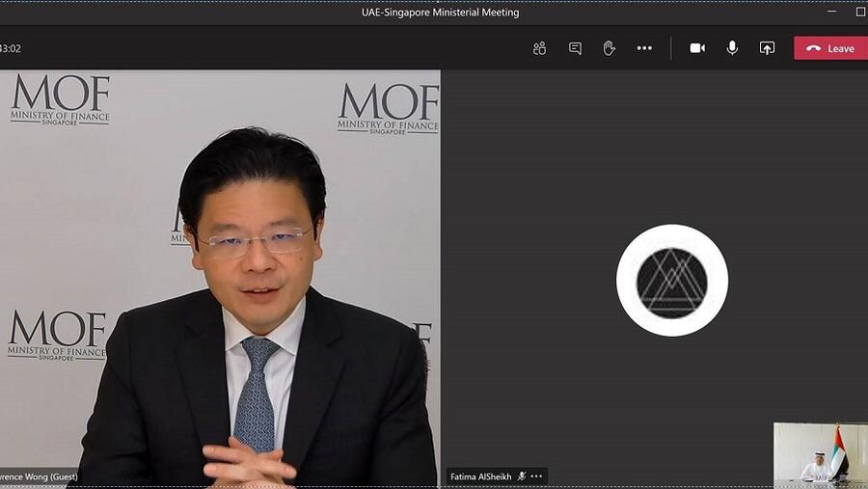Click the Fatima AlSheikh name label

click(x=480, y=476)
